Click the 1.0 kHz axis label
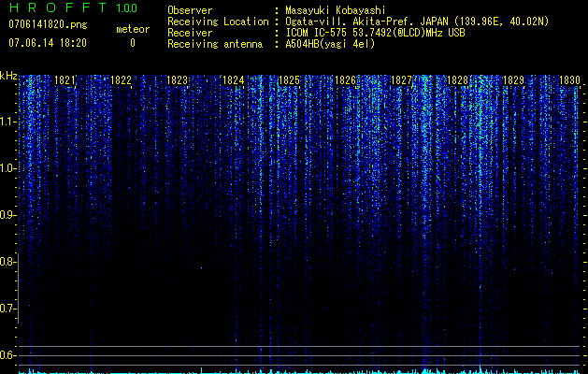This screenshot has width=588, height=374. [7, 168]
